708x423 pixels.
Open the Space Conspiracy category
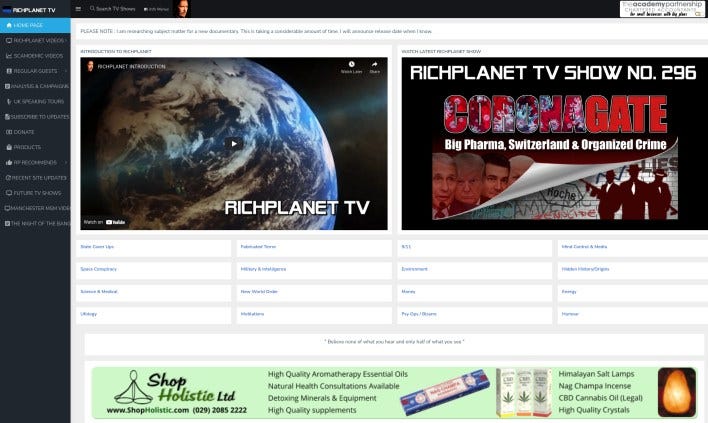[x=98, y=269]
